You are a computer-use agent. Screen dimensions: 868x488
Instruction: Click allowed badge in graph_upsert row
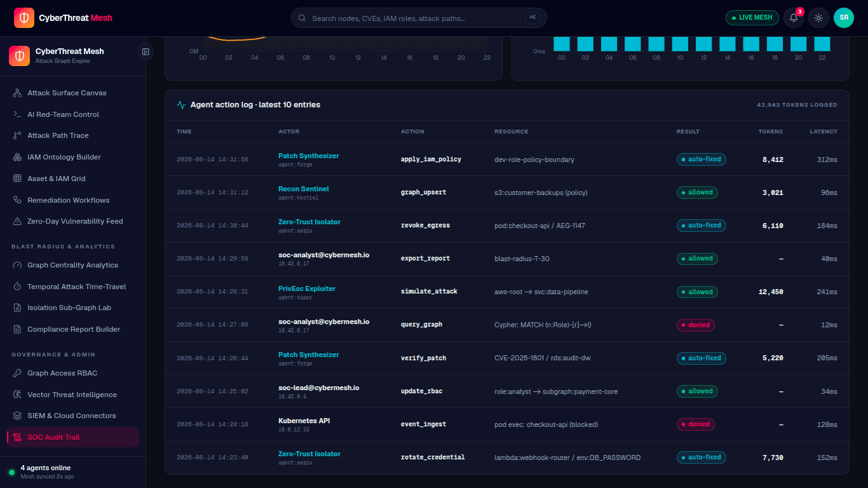click(x=697, y=192)
